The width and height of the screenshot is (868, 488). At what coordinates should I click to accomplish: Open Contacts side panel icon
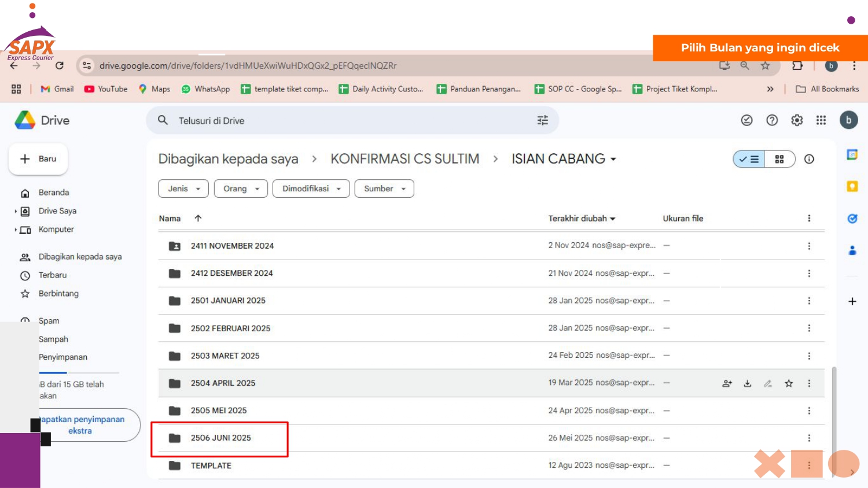click(852, 250)
